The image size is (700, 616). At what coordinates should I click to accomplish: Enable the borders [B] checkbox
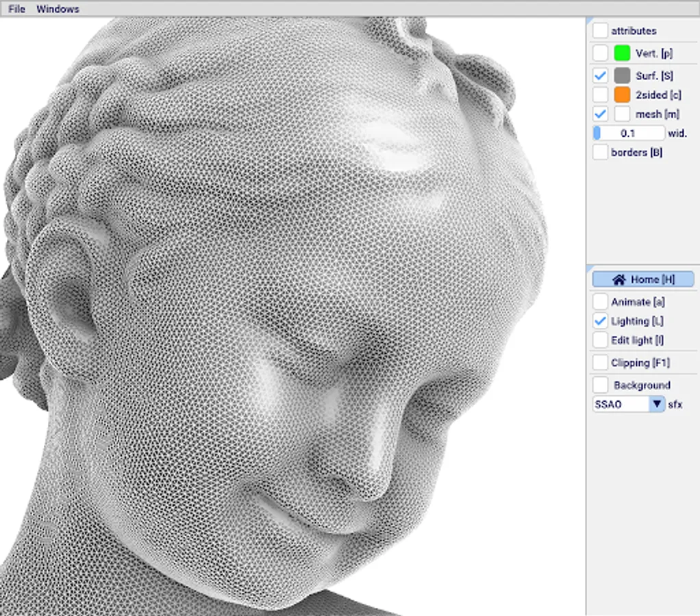[x=600, y=152]
